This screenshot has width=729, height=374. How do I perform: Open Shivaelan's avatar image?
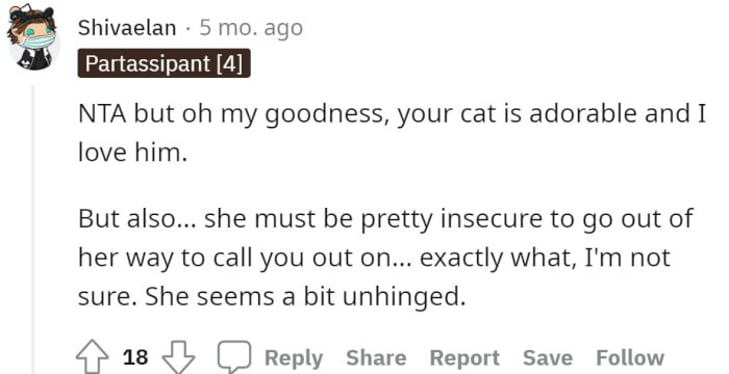(x=32, y=39)
